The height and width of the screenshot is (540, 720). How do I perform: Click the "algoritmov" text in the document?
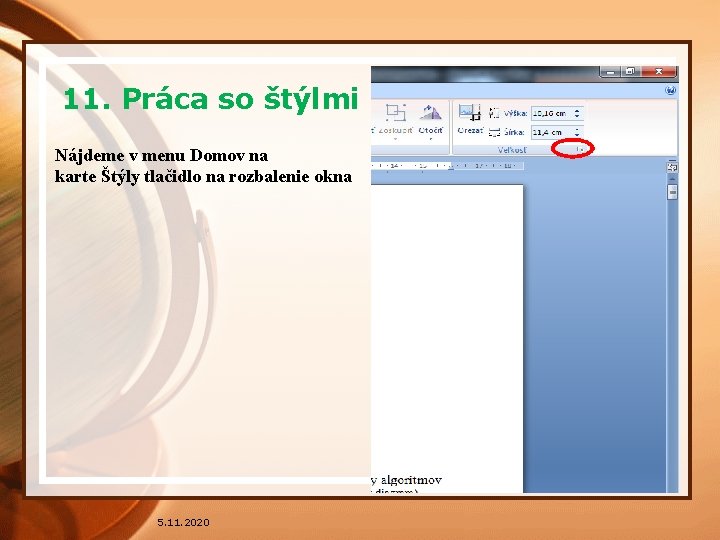(411, 480)
